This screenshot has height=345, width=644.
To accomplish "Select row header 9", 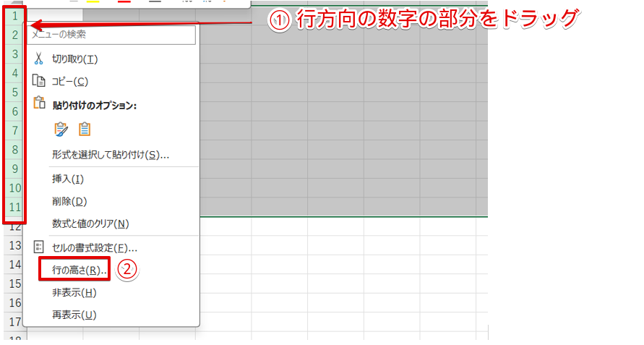I will pyautogui.click(x=15, y=169).
